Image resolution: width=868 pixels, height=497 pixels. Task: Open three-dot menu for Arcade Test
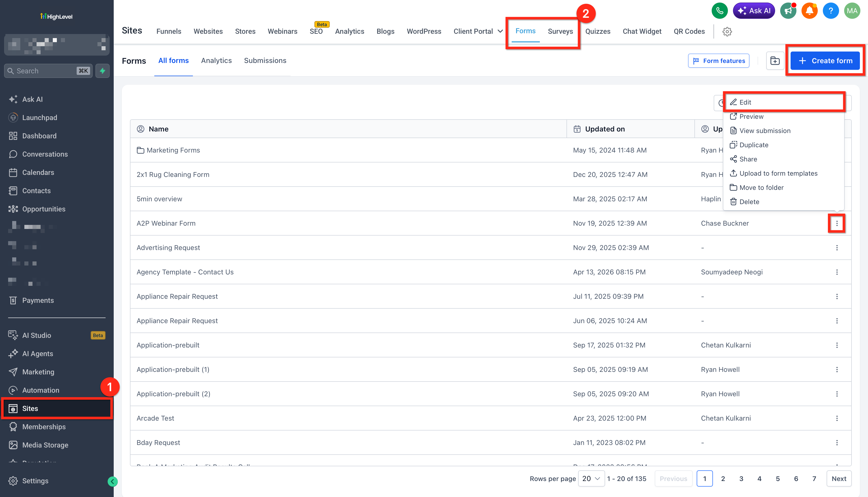[x=837, y=418]
